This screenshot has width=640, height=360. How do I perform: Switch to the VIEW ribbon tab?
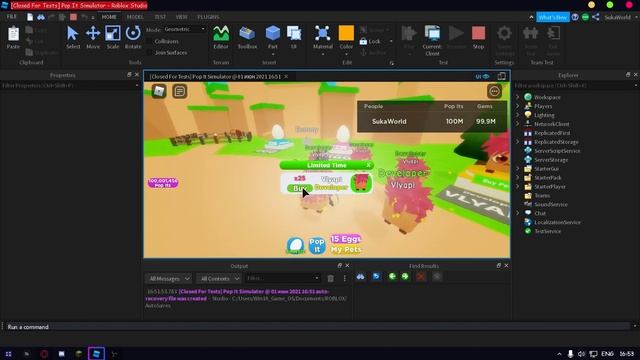(x=181, y=17)
